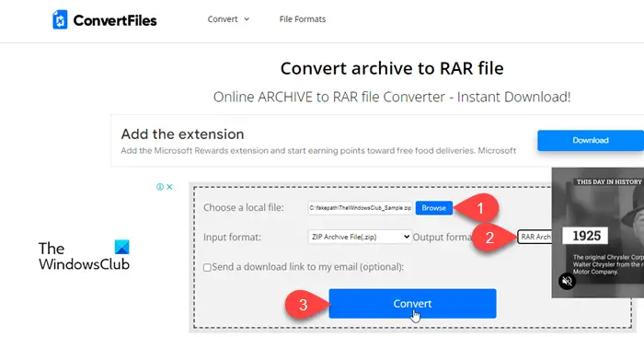Viewport: 644px width, 337px height.
Task: Click the Microsoft Rewards ad description text
Action: point(318,151)
